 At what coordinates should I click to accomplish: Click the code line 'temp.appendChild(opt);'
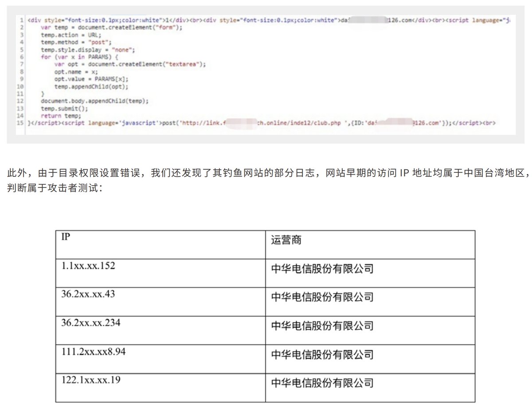pos(91,86)
